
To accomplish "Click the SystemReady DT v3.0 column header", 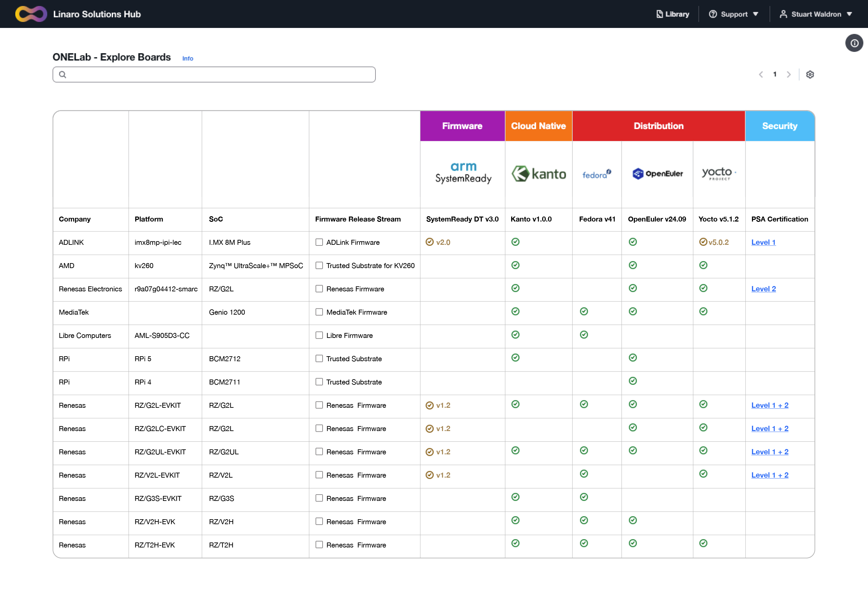I will coord(462,219).
